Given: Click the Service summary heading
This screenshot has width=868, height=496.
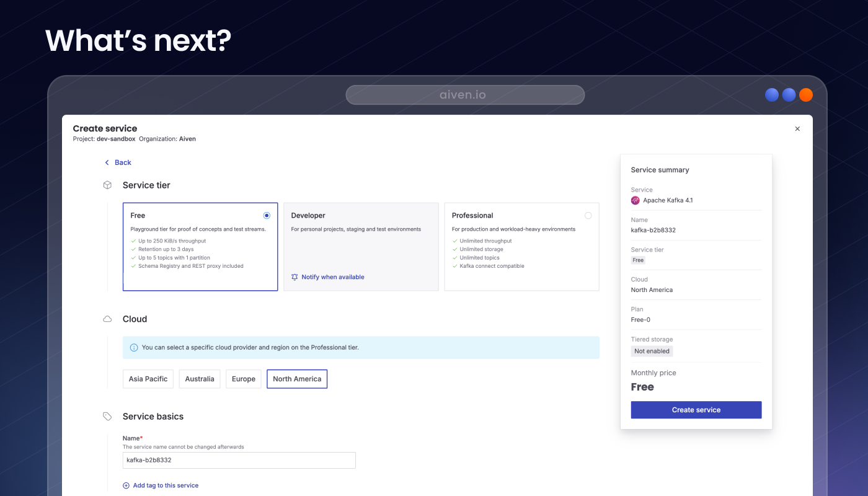Looking at the screenshot, I should click(660, 170).
